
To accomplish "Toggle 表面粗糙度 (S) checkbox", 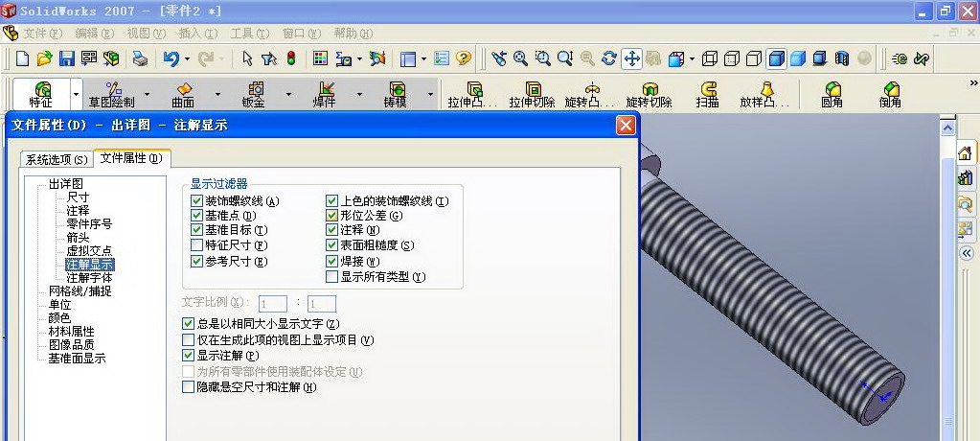I will click(331, 245).
